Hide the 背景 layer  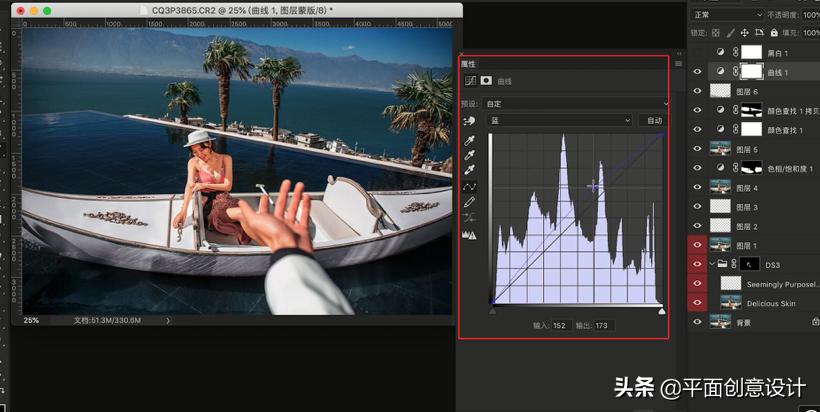pyautogui.click(x=697, y=322)
